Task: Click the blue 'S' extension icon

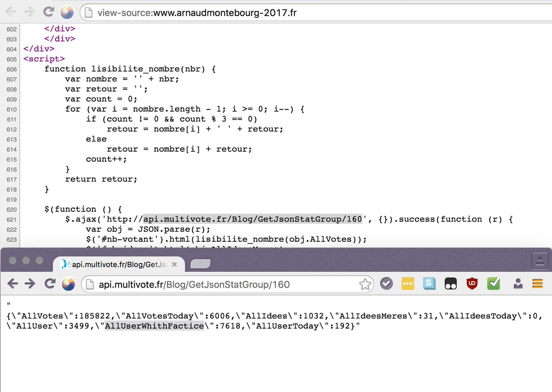Action: coord(430,284)
